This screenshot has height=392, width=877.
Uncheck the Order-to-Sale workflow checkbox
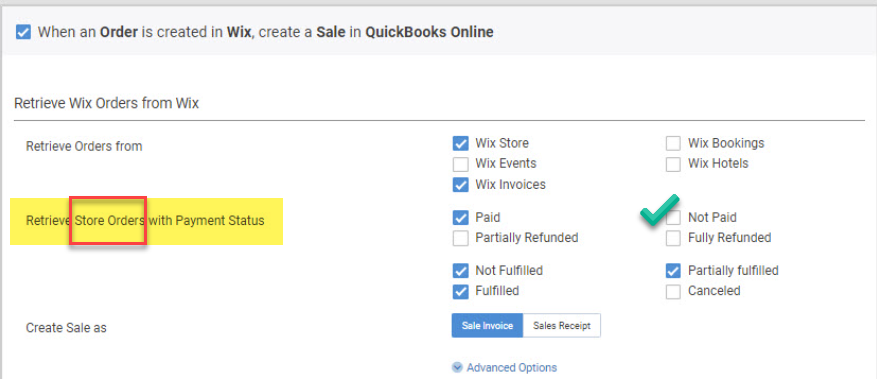click(x=23, y=32)
